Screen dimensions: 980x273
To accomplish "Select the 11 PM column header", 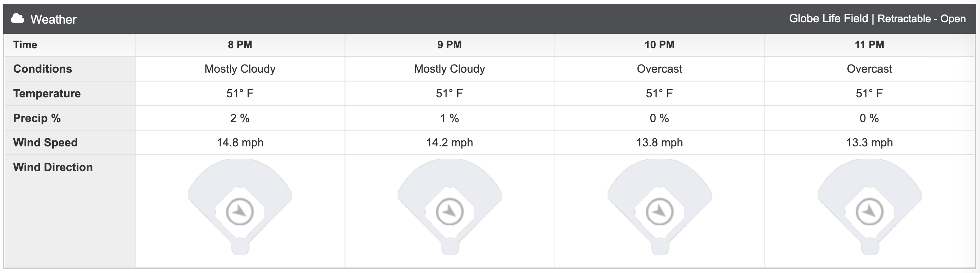I will point(869,45).
